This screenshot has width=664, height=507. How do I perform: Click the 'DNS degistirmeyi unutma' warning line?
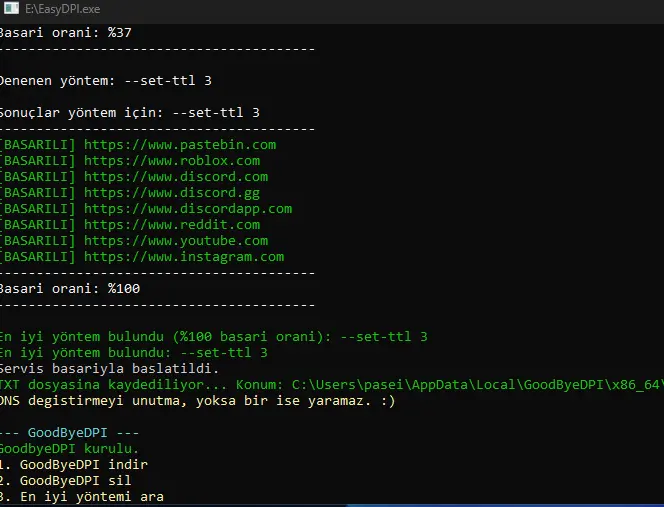(x=198, y=401)
